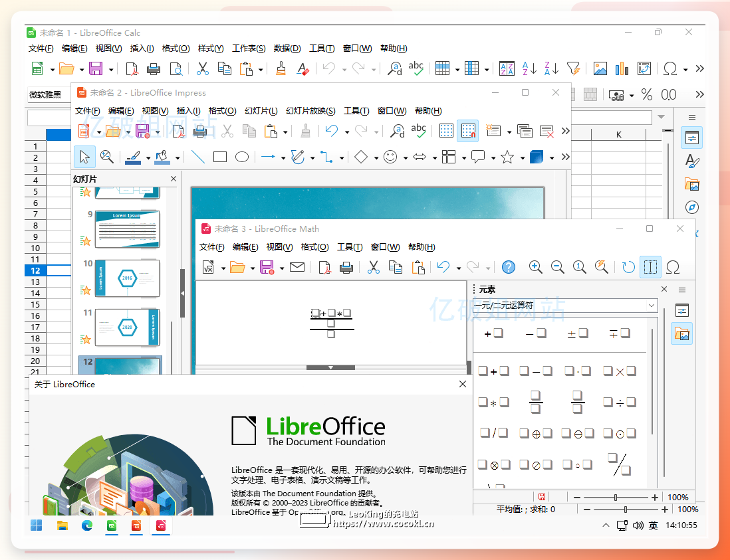Select the arrow Select tool in Impress
This screenshot has width=730, height=560.
click(x=84, y=157)
